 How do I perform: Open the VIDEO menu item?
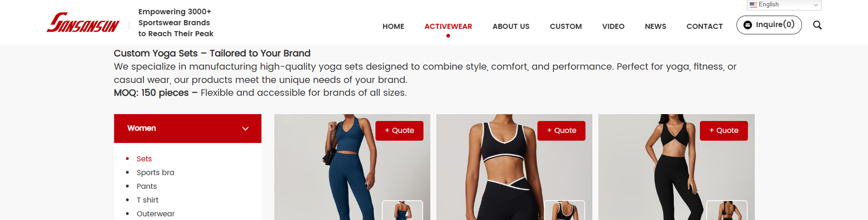[613, 26]
